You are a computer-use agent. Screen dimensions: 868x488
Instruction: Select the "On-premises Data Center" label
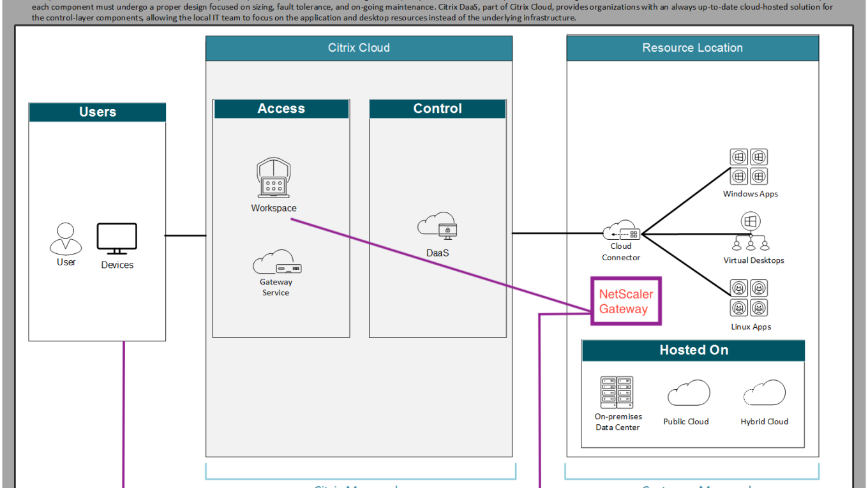pos(618,422)
